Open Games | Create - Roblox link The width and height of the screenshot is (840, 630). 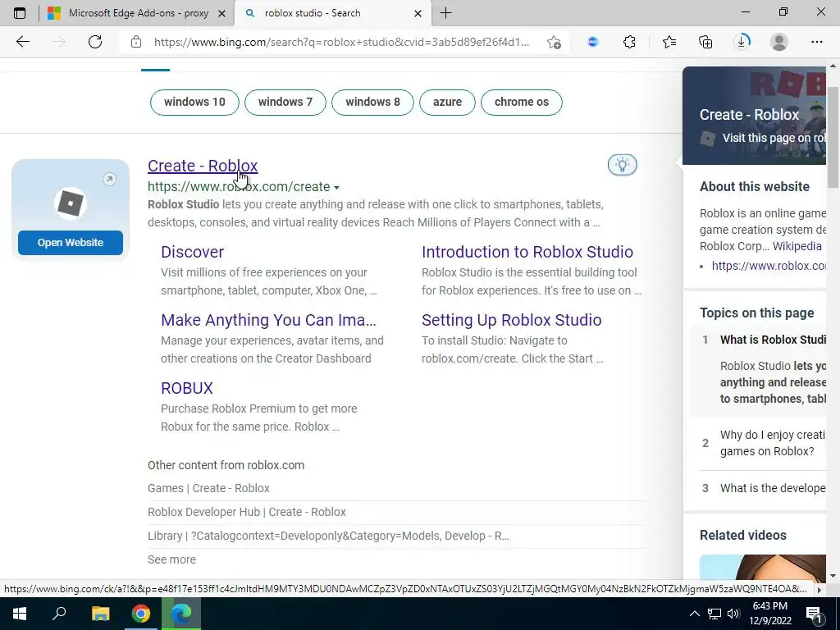click(208, 488)
